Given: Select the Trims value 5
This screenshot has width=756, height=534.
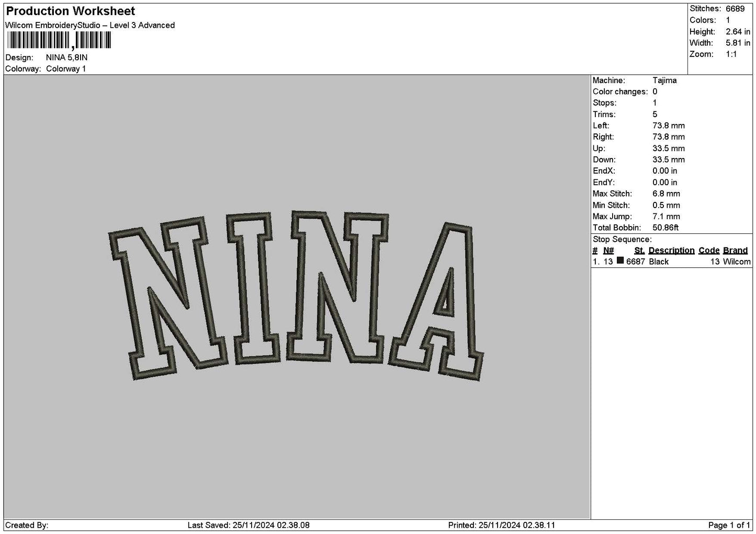Looking at the screenshot, I should click(655, 115).
